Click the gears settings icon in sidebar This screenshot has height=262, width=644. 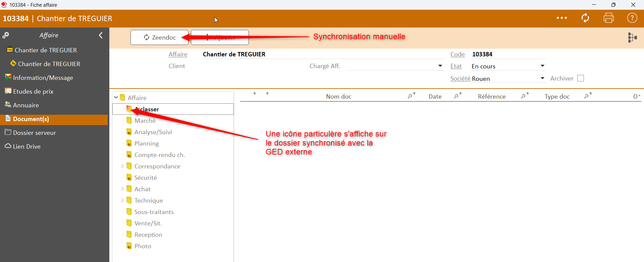(6, 35)
